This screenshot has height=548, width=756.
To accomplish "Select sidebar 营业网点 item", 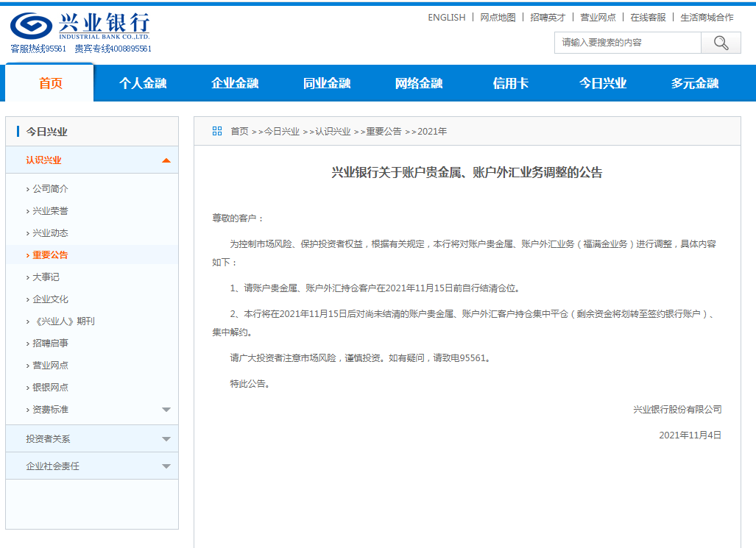I will 50,366.
